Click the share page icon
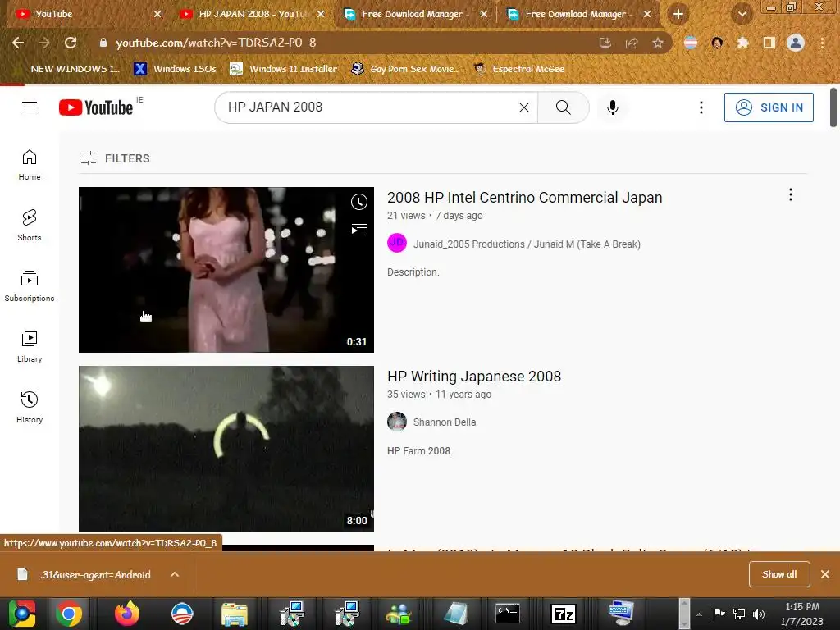Screen dimensions: 840x630 pyautogui.click(x=632, y=43)
